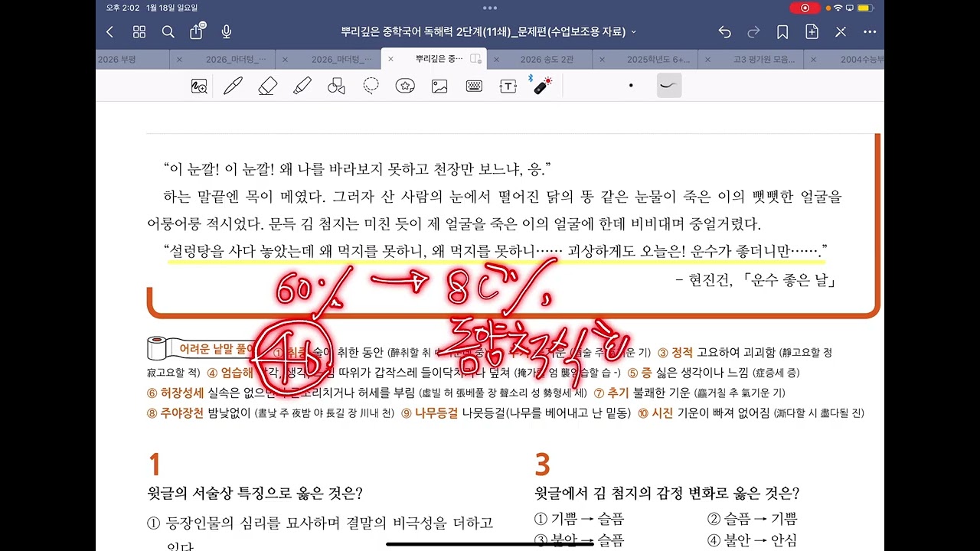980x551 pixels.
Task: Expand the document title dropdown chevron
Action: (x=634, y=32)
